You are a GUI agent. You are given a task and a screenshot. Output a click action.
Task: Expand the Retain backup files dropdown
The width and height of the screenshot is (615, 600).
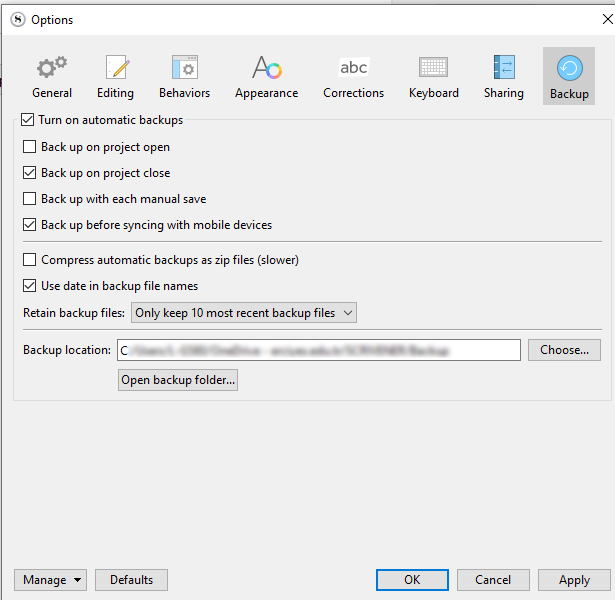pyautogui.click(x=244, y=313)
